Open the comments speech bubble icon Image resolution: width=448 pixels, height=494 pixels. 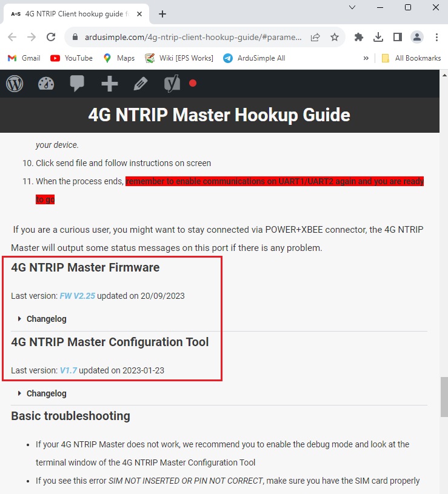tap(77, 84)
